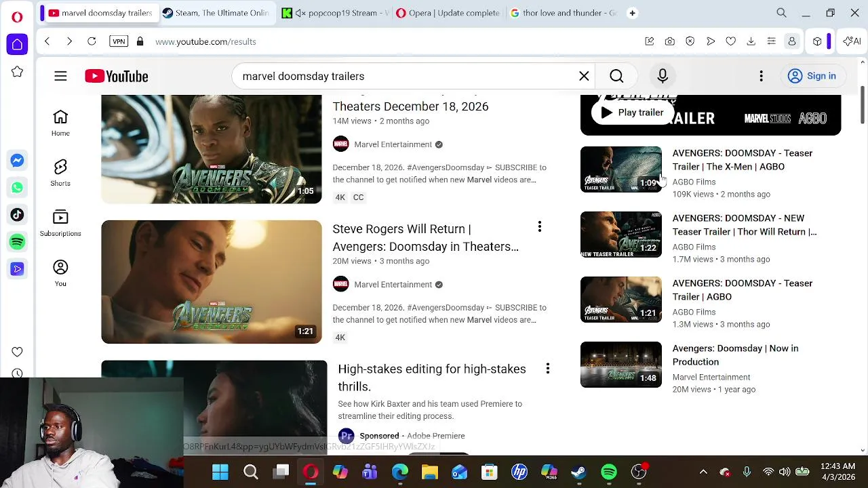This screenshot has height=488, width=868.
Task: Go to the YouTube logo home link
Action: (117, 76)
